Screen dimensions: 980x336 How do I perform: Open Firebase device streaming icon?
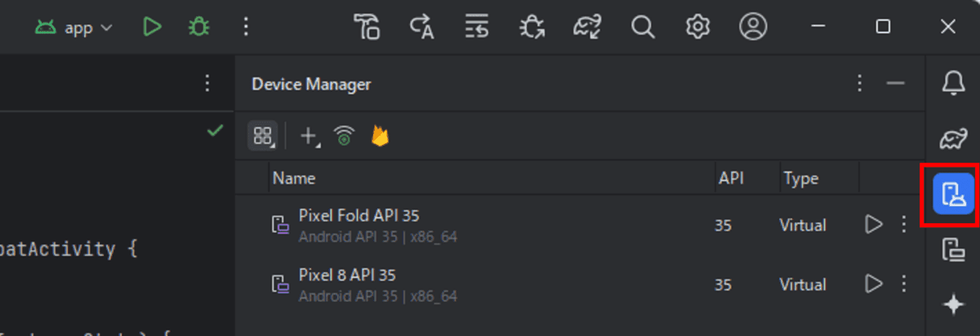click(x=380, y=137)
